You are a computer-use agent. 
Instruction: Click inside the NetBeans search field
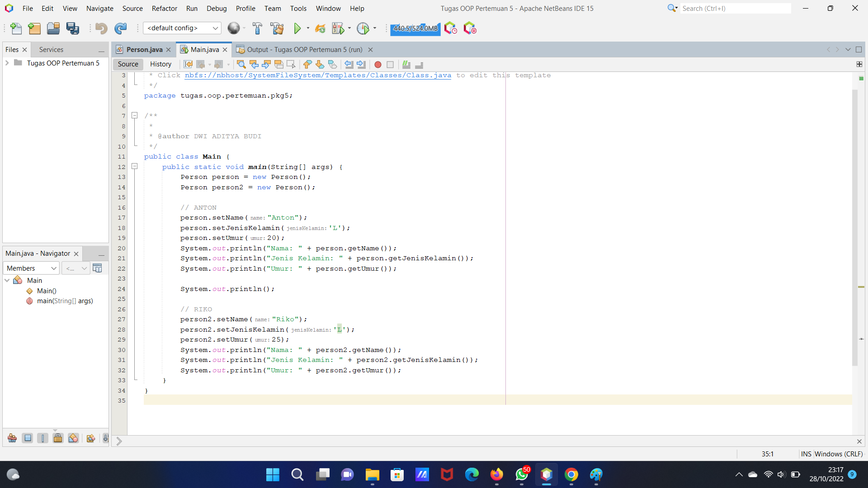point(736,8)
